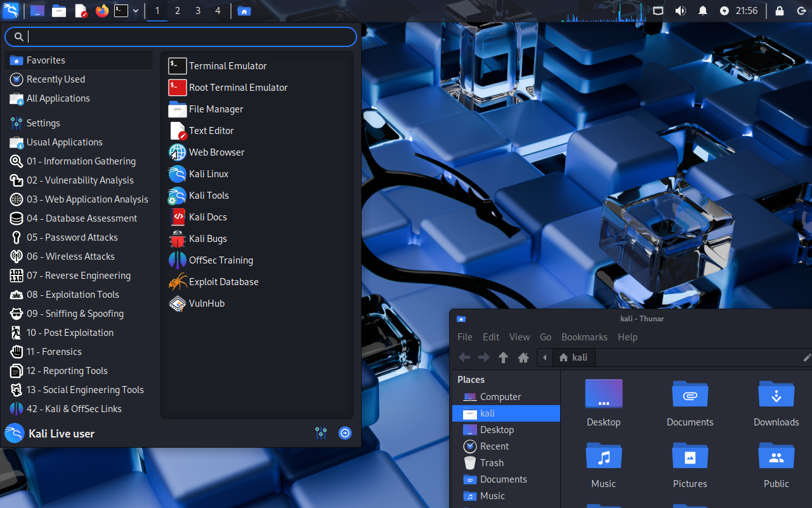The width and height of the screenshot is (812, 508).
Task: Launch Web Browser from favorites list
Action: 257,152
